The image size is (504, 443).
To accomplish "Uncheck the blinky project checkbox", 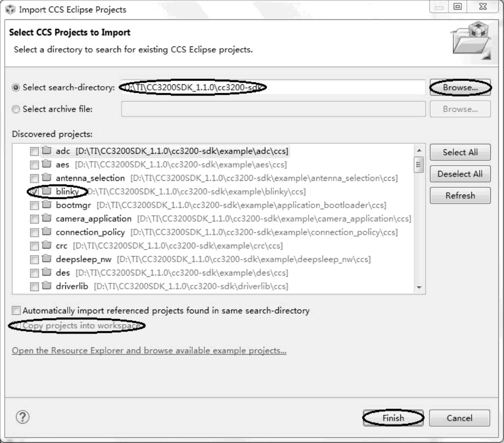I will (35, 192).
